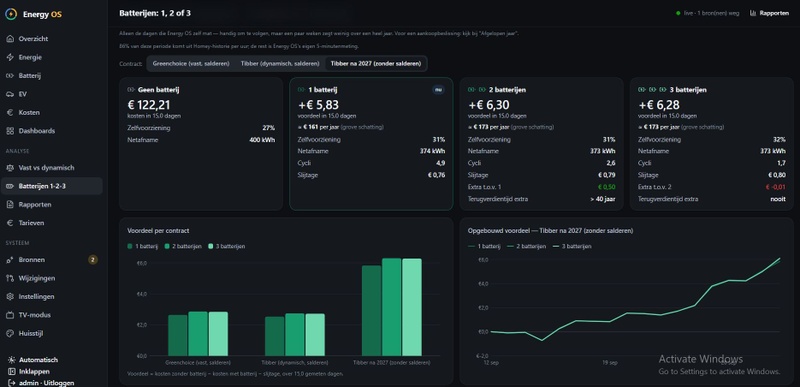Viewport: 800px width, 387px height.
Task: Select Greenchoice (vast, salderen) contract
Action: [191, 64]
